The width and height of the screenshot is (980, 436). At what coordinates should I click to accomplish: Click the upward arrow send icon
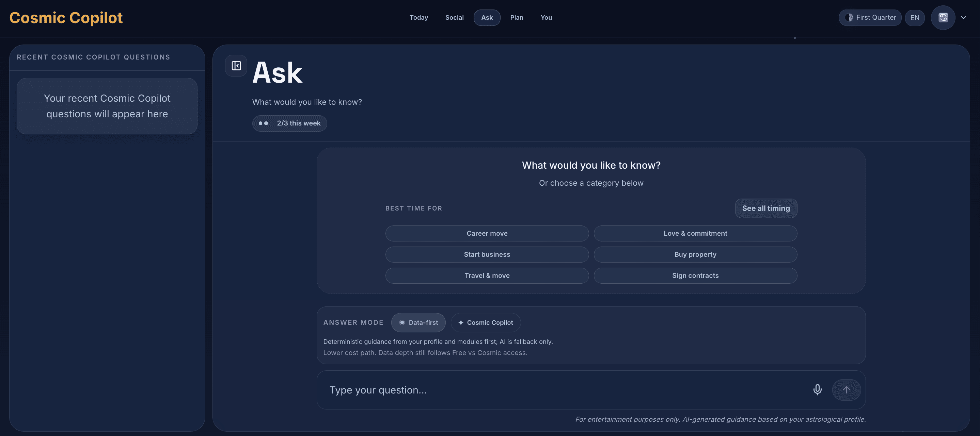point(847,390)
